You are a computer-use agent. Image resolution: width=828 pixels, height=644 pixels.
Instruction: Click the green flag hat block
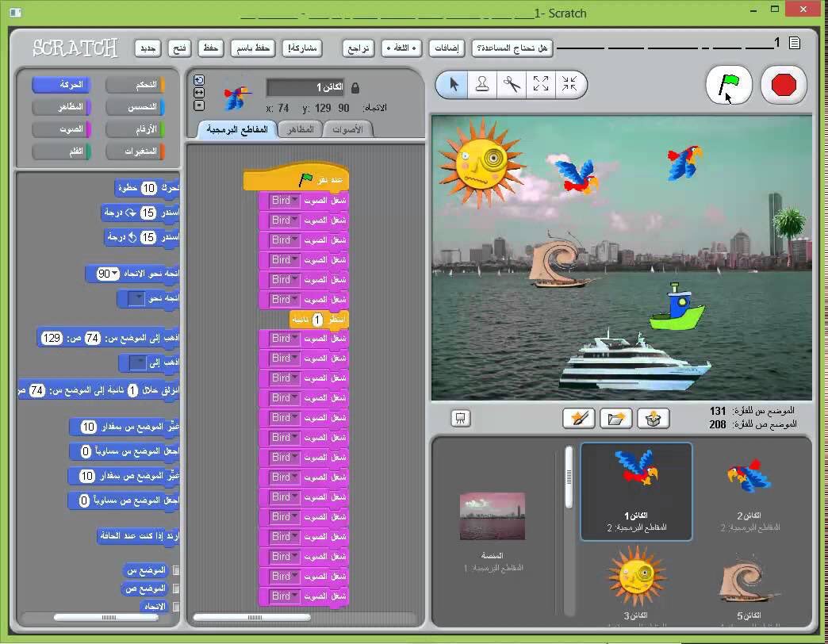[x=297, y=178]
